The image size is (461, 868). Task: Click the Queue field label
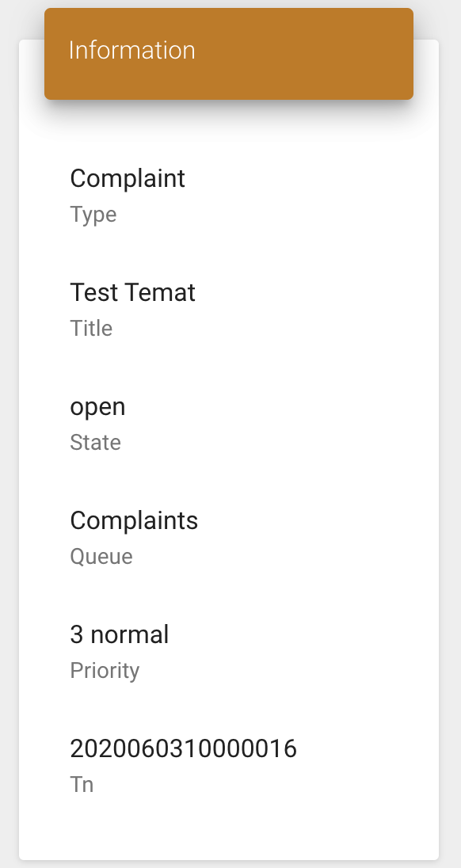101,556
